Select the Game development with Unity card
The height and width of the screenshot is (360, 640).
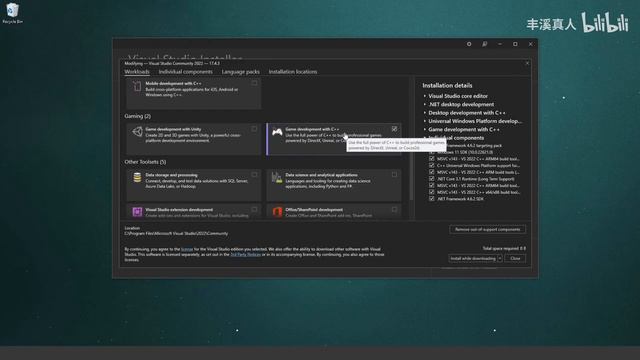coord(193,139)
